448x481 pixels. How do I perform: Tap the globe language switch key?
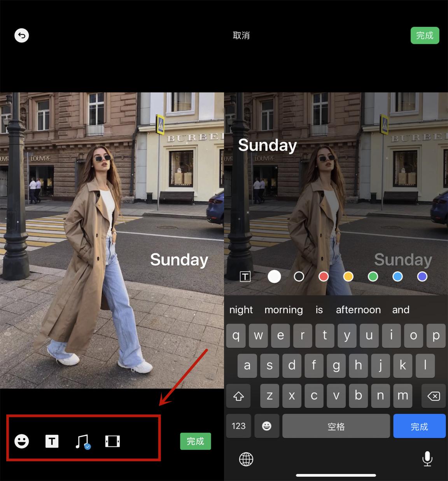pos(246,459)
